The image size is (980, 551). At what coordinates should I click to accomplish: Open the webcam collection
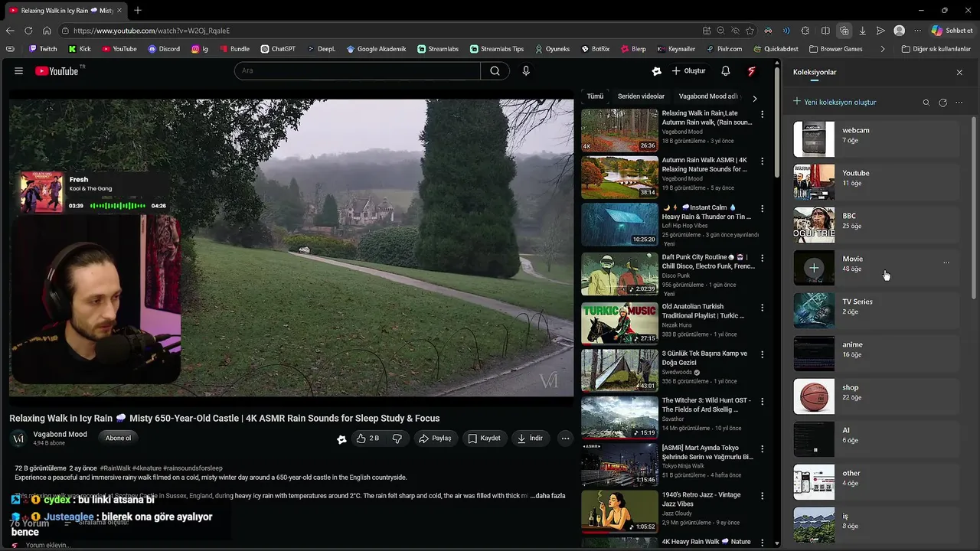click(x=876, y=139)
